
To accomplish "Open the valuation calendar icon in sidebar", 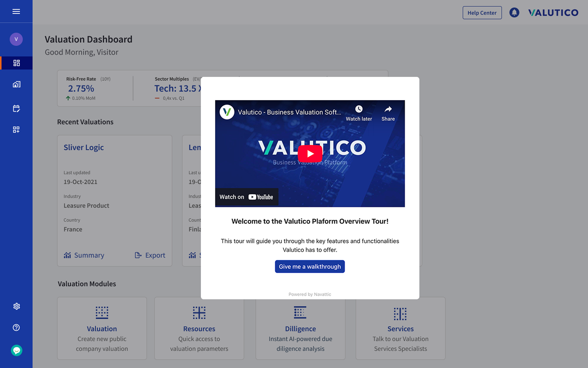I will click(16, 108).
